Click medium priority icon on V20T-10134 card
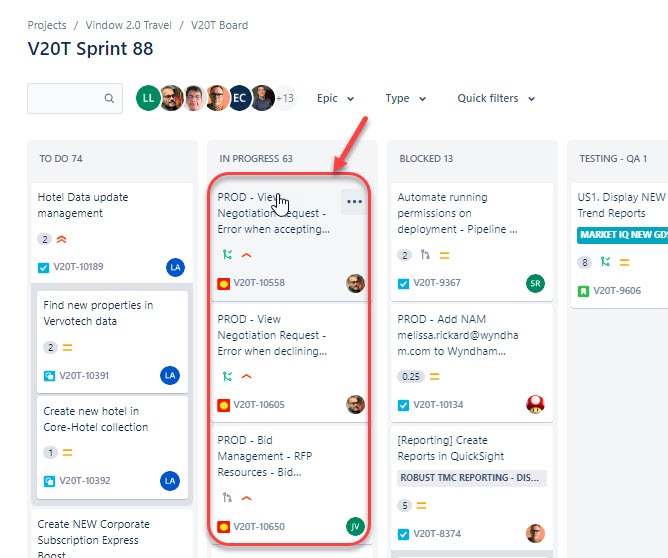This screenshot has height=558, width=668. point(435,377)
